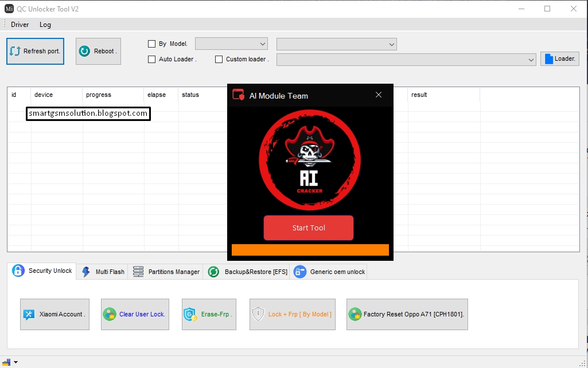Click the status bar network icon
Screen dimensions: 588x368
(7, 362)
